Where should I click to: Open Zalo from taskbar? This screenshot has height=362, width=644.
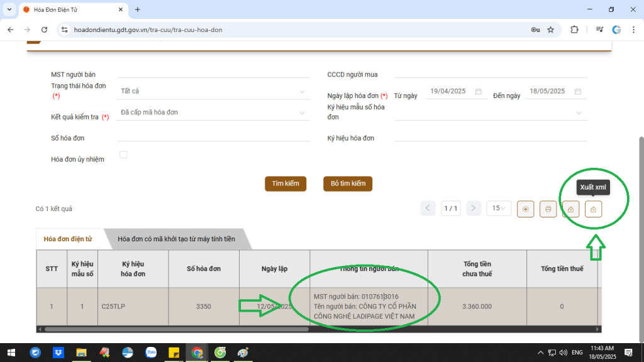coord(151,353)
